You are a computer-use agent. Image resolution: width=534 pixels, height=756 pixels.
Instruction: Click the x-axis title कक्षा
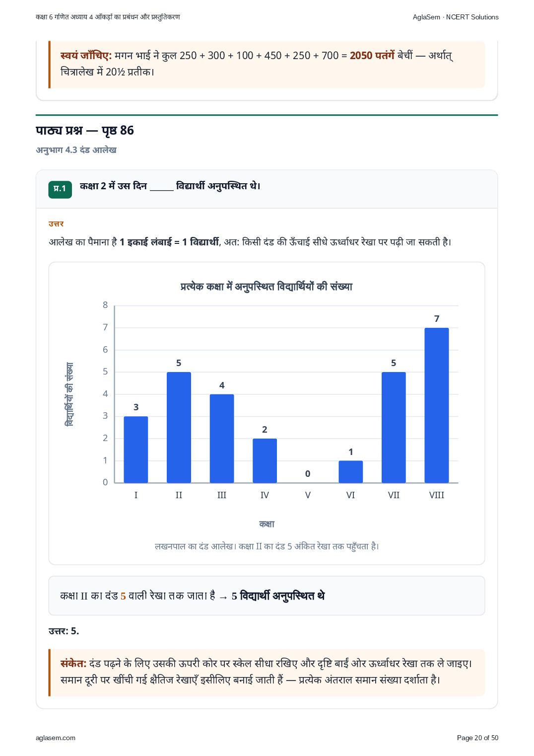tap(267, 524)
